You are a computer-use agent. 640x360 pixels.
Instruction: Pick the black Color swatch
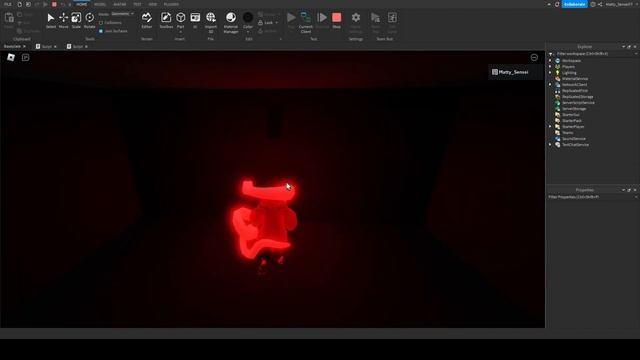248,18
